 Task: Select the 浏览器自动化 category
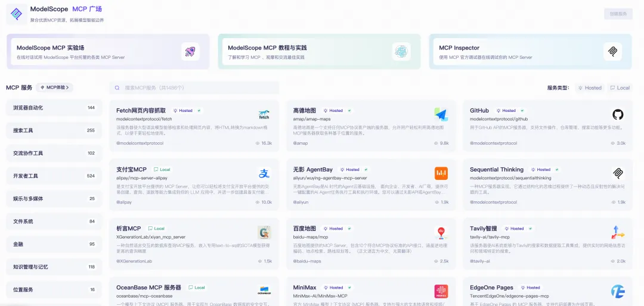coord(54,108)
